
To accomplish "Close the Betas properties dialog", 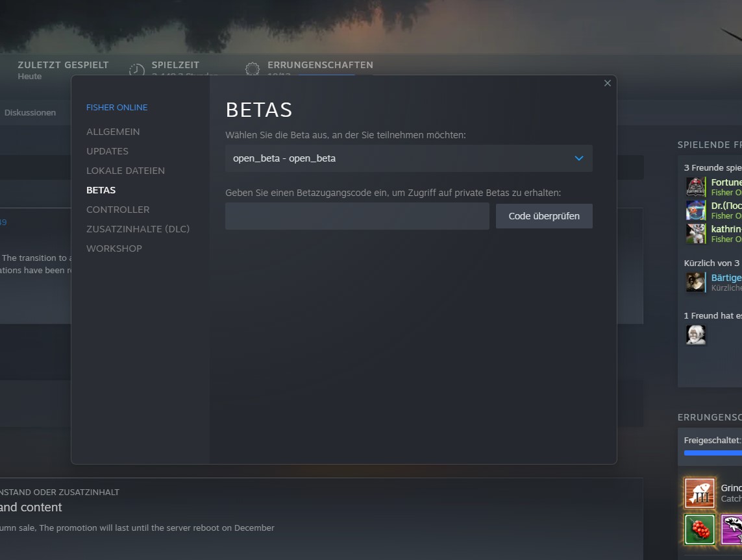I will click(x=608, y=83).
